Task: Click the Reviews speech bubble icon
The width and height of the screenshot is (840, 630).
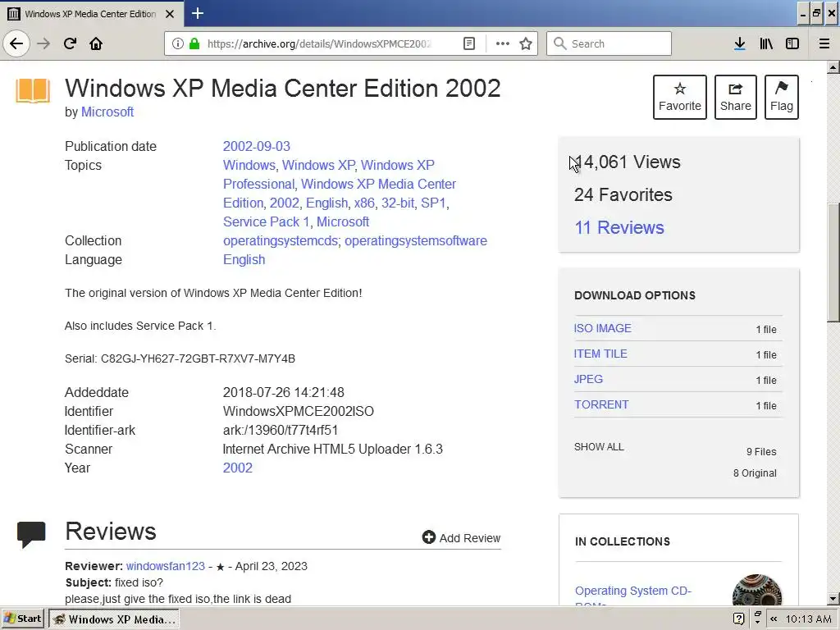Action: [x=31, y=533]
